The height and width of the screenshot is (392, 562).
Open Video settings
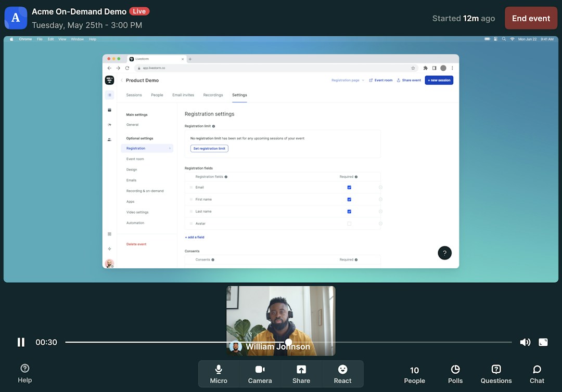[x=137, y=212]
